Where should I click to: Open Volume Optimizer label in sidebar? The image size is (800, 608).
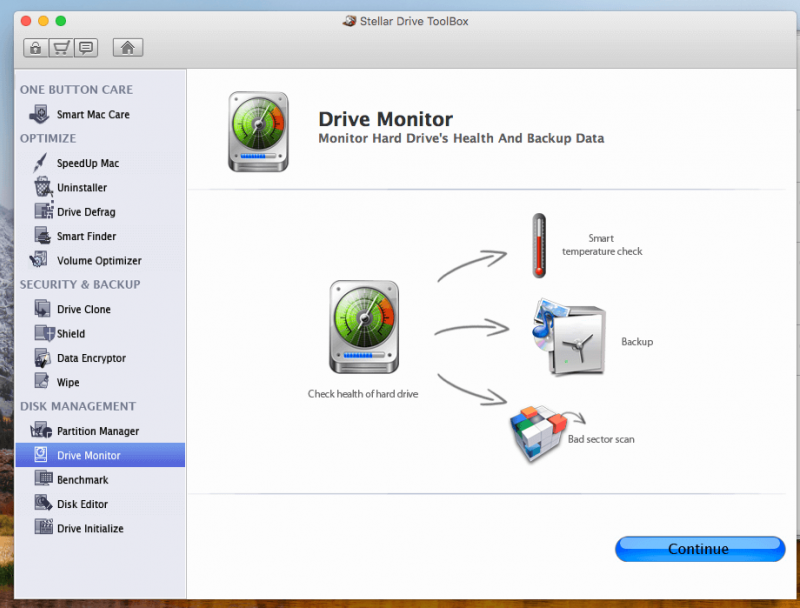99,261
